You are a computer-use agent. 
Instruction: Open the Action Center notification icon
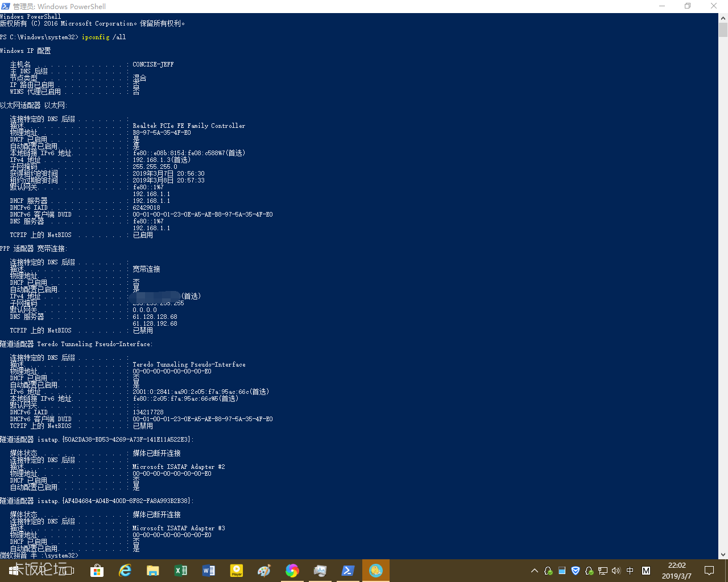pos(709,571)
